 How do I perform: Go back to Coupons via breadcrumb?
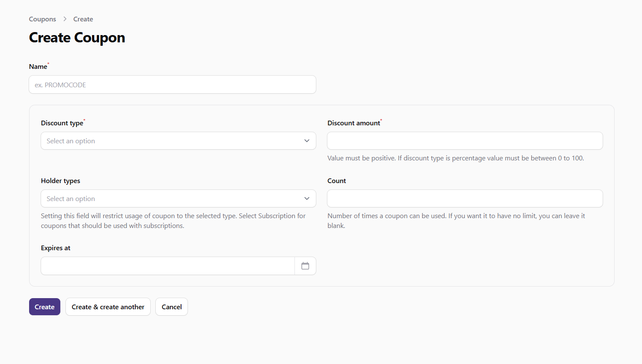42,19
